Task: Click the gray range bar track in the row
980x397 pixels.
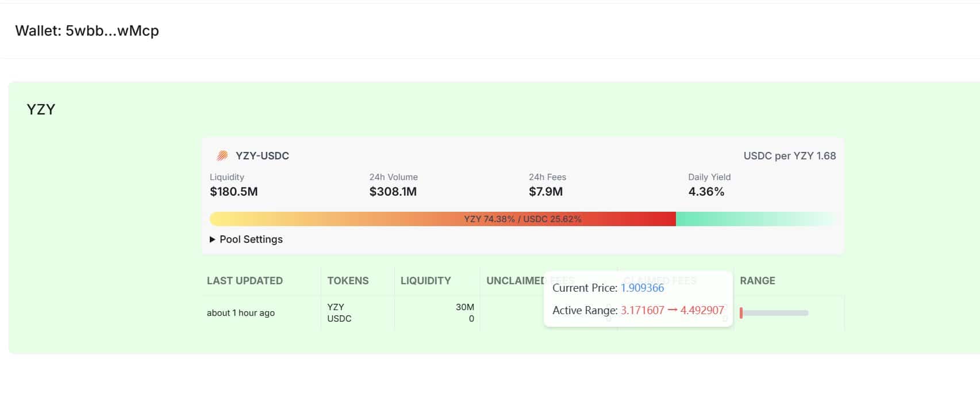Action: tap(776, 313)
